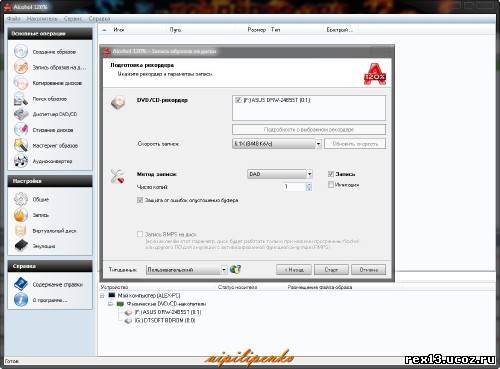Click the About program info icon

(21, 300)
